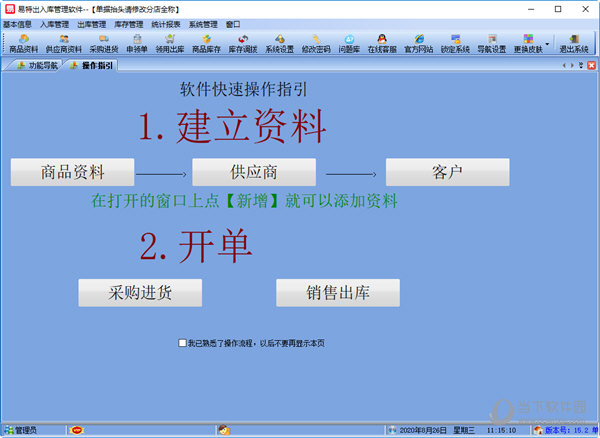Viewport: 600px width, 438px height.
Task: Click the 采购进货 large button
Action: click(140, 293)
